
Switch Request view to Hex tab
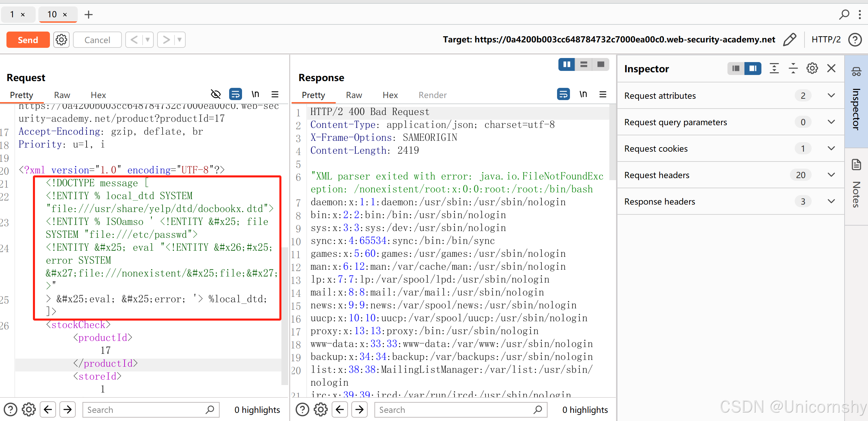[98, 95]
